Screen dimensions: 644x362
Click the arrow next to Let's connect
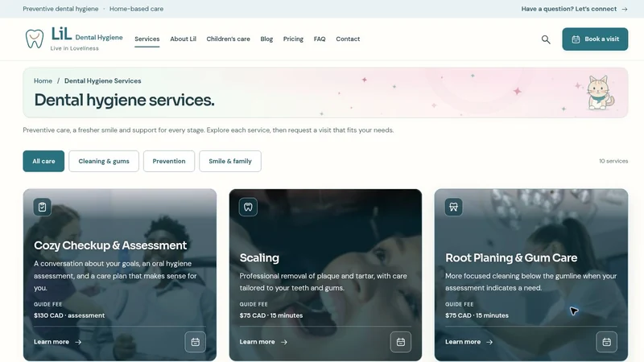[x=625, y=9]
